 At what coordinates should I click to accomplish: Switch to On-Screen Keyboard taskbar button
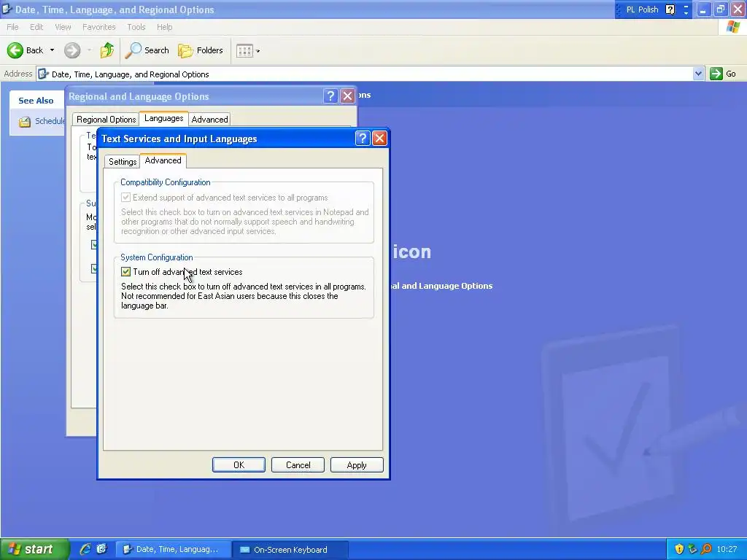pyautogui.click(x=290, y=550)
